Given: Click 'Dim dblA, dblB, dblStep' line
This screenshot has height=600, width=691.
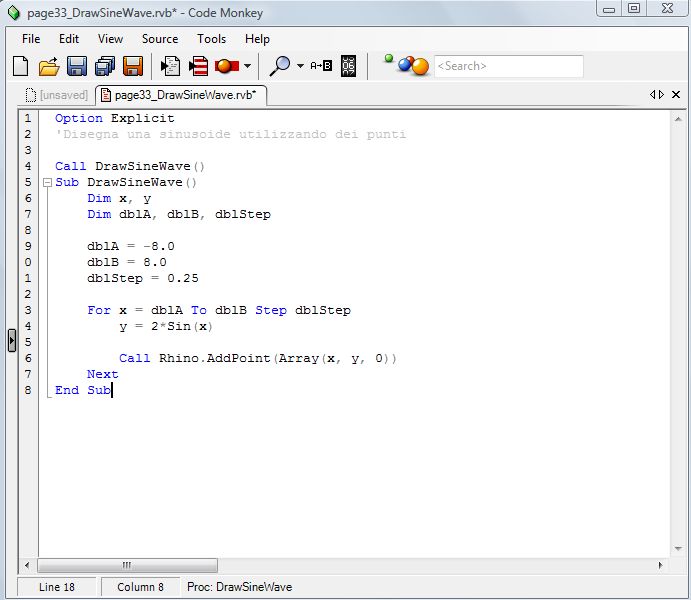Looking at the screenshot, I should coord(179,214).
